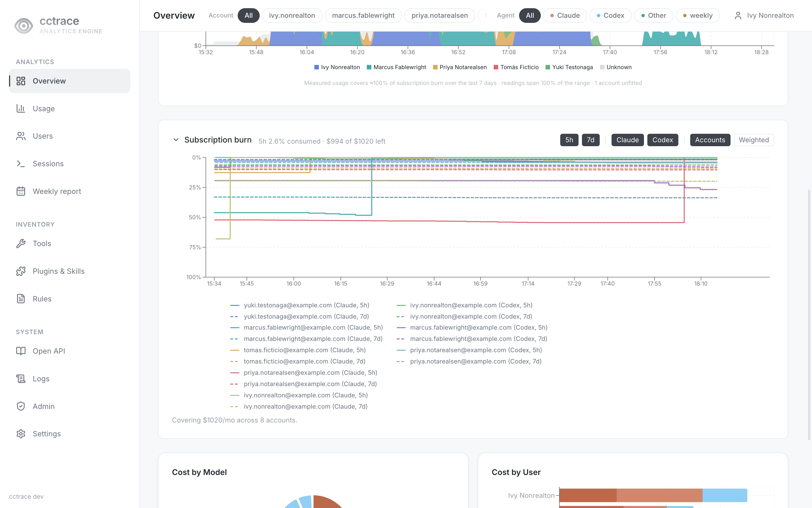Screen dimensions: 812x508
Task: Open Sessions via its terminal prompt icon
Action: pos(21,164)
